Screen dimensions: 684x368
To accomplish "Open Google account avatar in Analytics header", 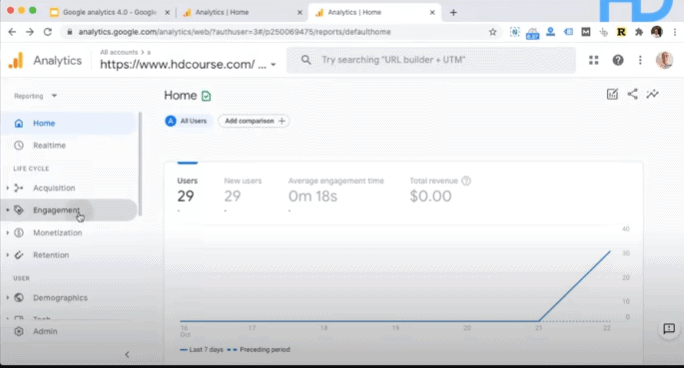I will [664, 60].
